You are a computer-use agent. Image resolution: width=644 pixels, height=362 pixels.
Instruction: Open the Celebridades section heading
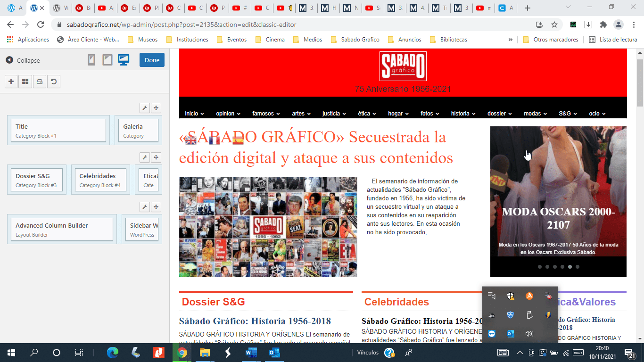(396, 302)
